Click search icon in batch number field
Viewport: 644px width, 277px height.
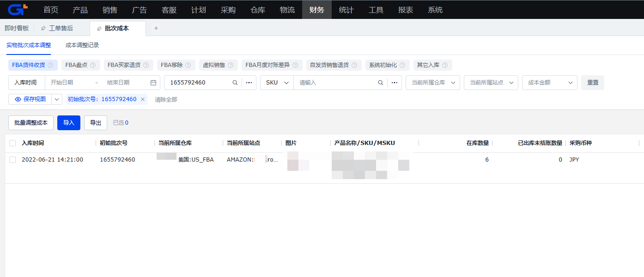pyautogui.click(x=235, y=83)
